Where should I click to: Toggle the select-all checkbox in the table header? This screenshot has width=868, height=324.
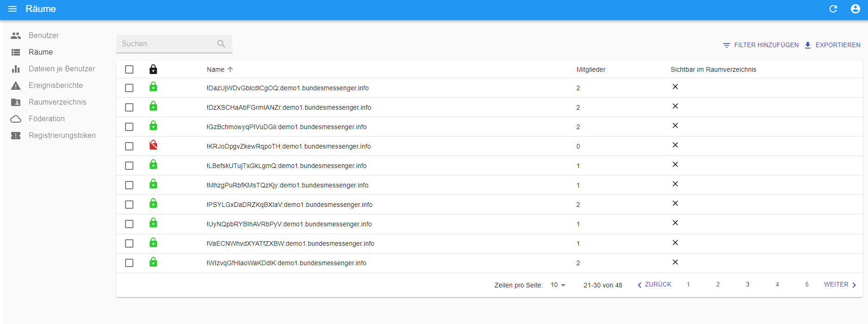coord(129,69)
